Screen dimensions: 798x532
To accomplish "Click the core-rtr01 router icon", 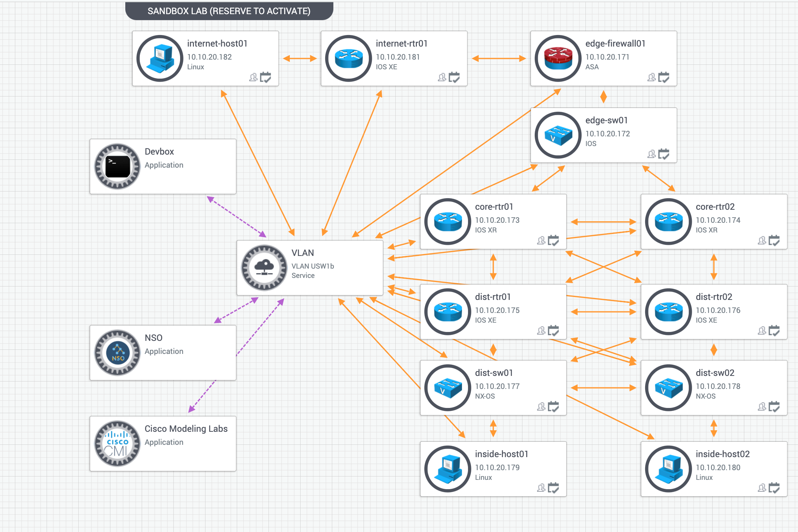I will click(447, 221).
